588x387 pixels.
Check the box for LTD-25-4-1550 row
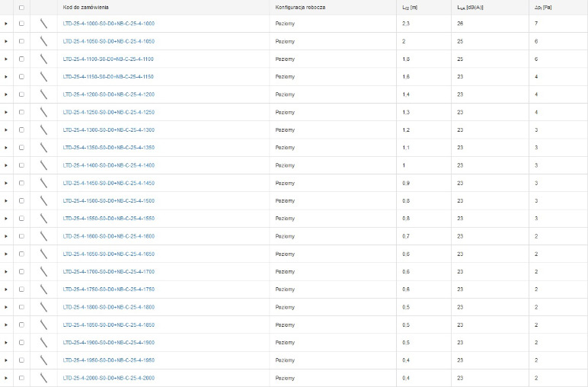21,218
